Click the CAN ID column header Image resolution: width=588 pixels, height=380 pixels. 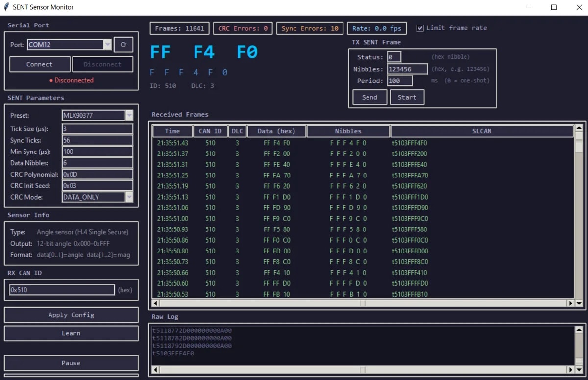pyautogui.click(x=211, y=131)
